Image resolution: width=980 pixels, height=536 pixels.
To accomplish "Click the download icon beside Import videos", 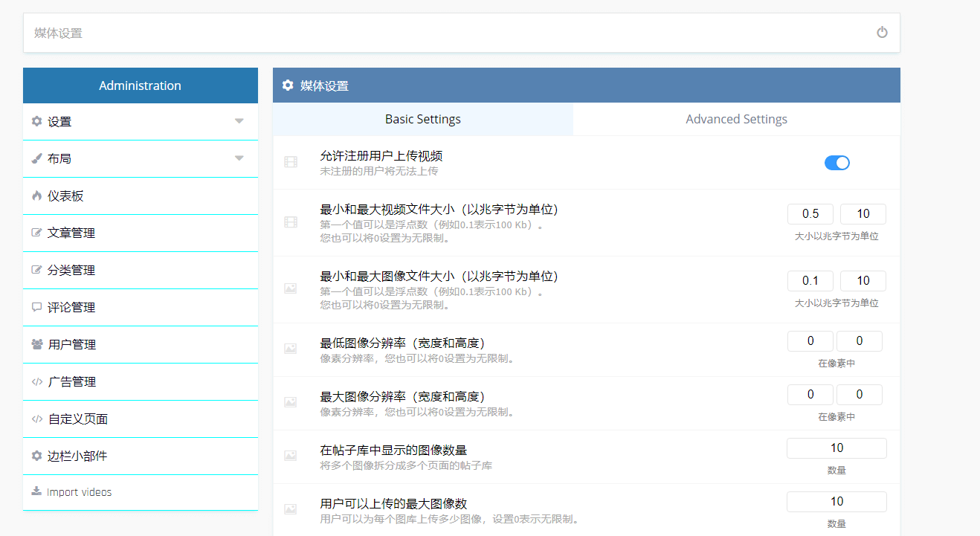I will click(x=36, y=491).
